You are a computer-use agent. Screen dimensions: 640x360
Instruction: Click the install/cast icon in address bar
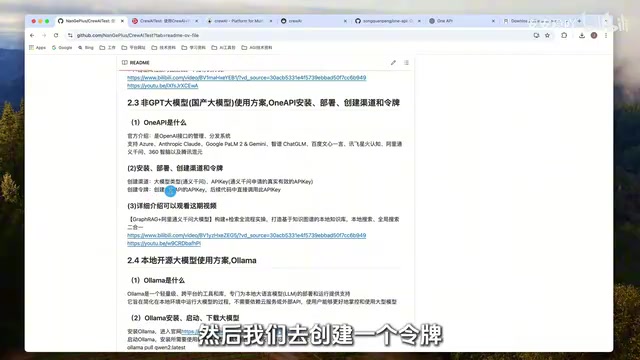[x=536, y=36]
